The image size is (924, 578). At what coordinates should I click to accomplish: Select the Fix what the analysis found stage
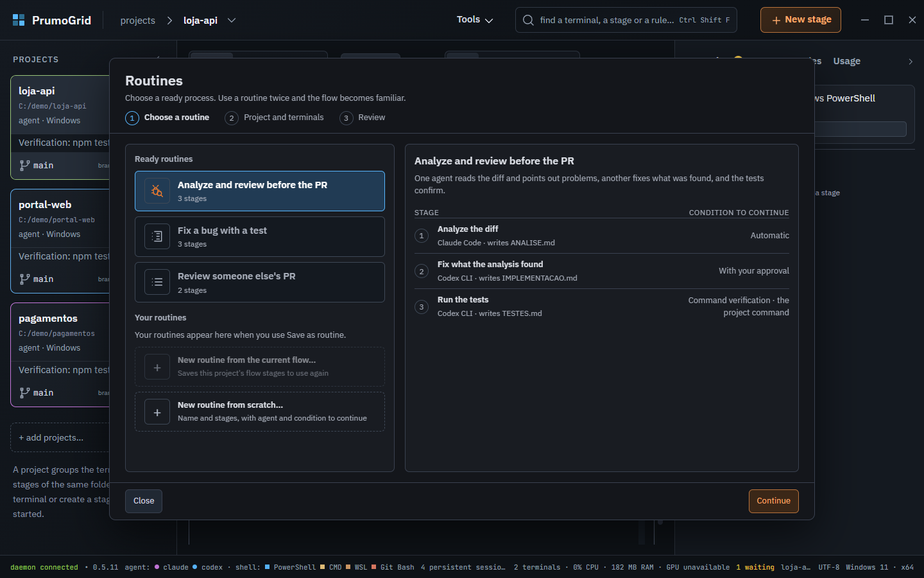point(602,271)
